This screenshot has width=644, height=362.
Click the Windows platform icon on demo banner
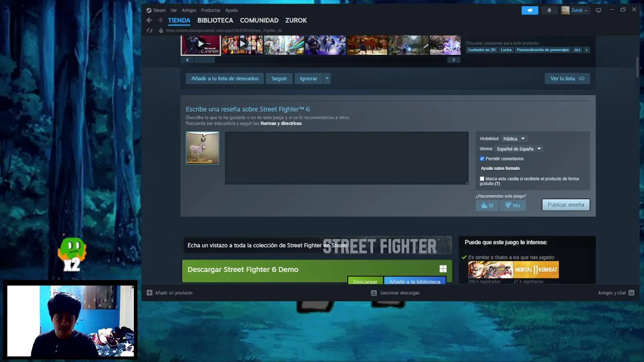pyautogui.click(x=443, y=269)
